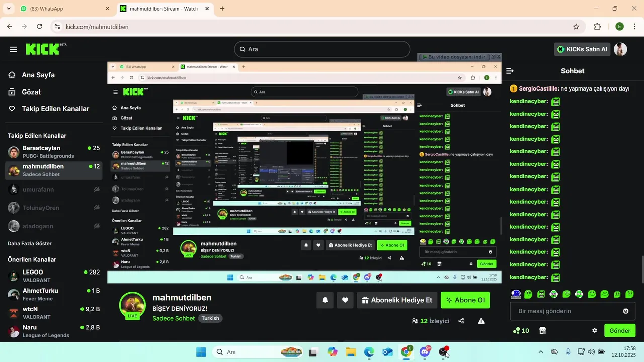Screen dimensions: 644x362
Task: Open recommended channel wtcN
Action: [53, 313]
